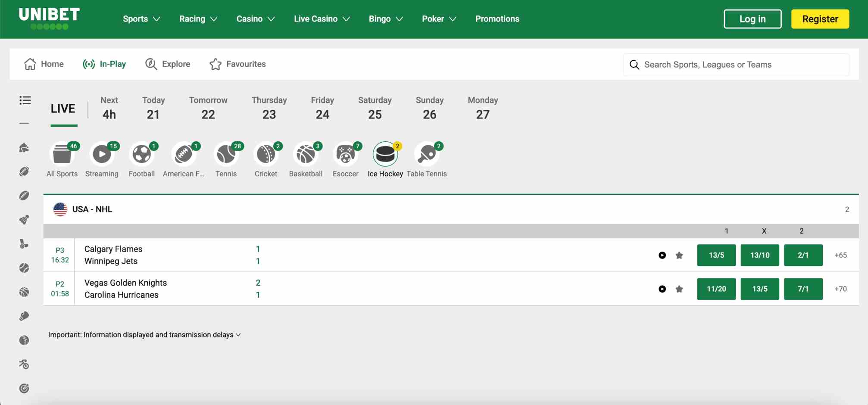Favourite the Calgary Flames vs Winnipeg Jets match
868x405 pixels.
pos(679,255)
